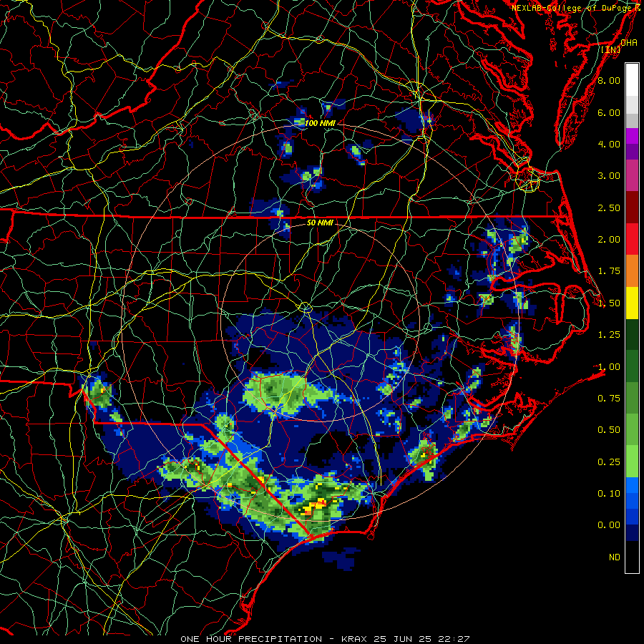Select the 2.00 legend value

(x=609, y=240)
